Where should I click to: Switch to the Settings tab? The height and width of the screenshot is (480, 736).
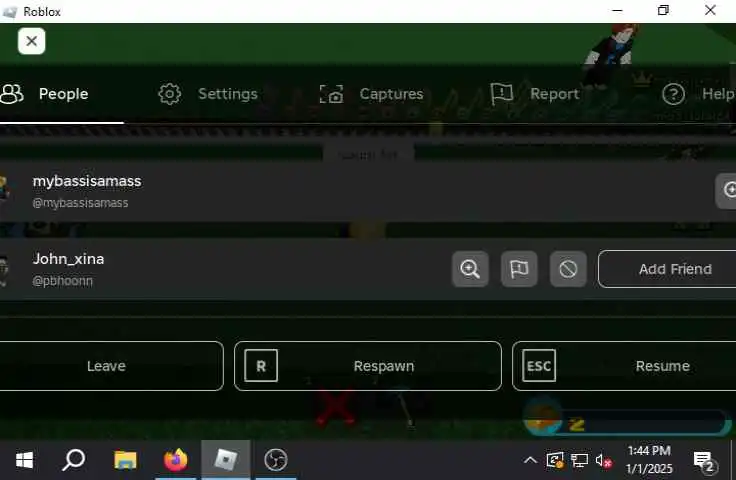pos(208,94)
